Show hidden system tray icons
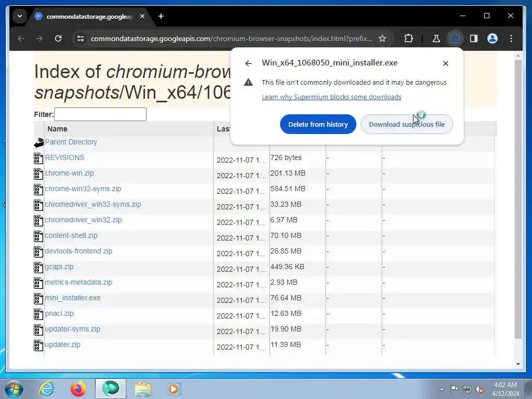 pyautogui.click(x=442, y=389)
